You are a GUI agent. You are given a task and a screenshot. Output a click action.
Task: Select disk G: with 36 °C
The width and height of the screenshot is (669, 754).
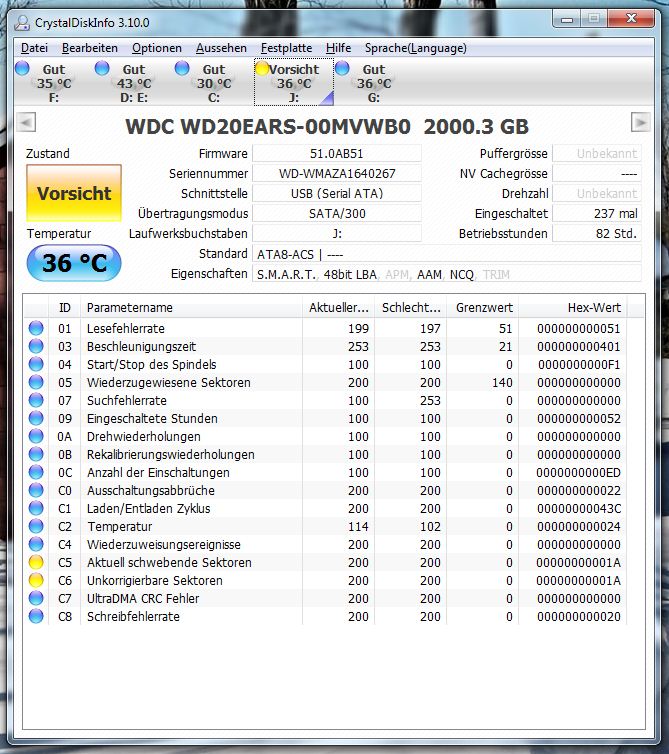click(x=374, y=83)
